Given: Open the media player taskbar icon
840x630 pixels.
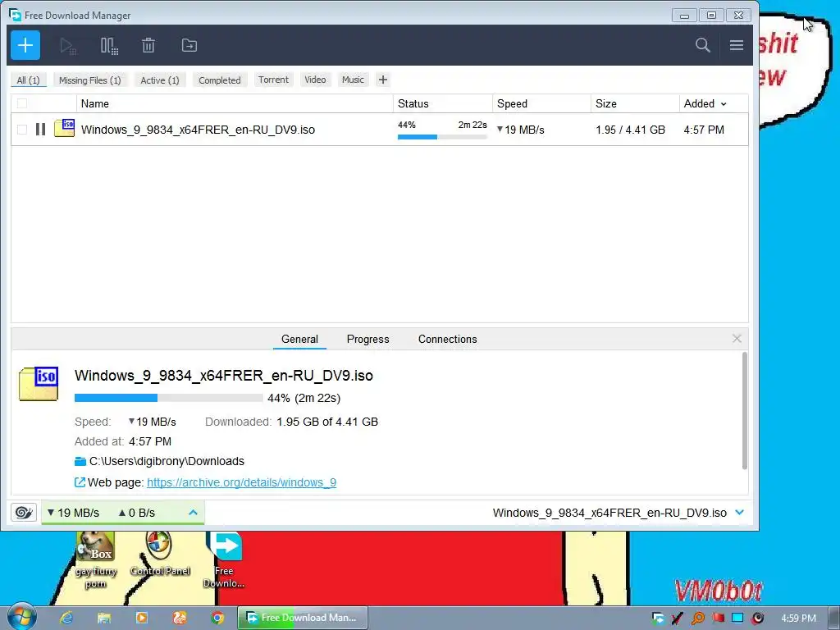Looking at the screenshot, I should (x=141, y=618).
